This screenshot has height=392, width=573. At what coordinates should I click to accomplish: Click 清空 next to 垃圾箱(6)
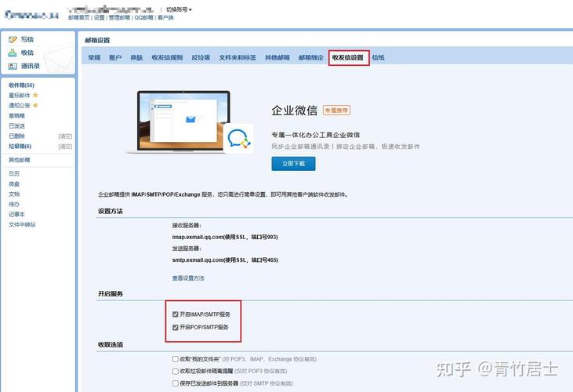[x=65, y=147]
